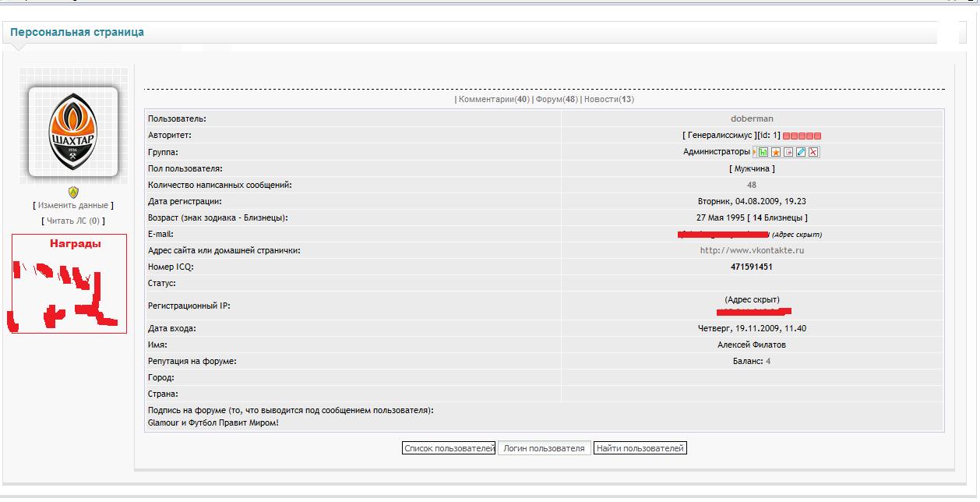Screen dimensions: 980x502
Task: Click the Баланс reputation value 4
Action: coord(768,361)
